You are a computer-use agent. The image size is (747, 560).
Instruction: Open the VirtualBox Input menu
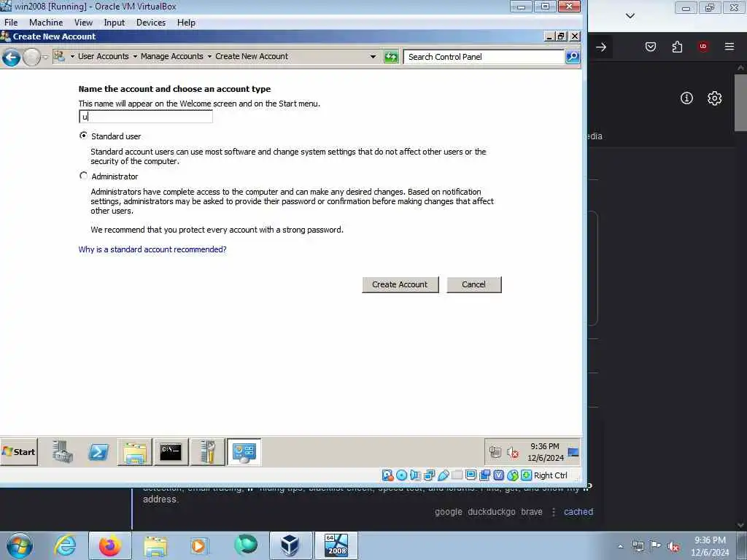[x=114, y=23]
